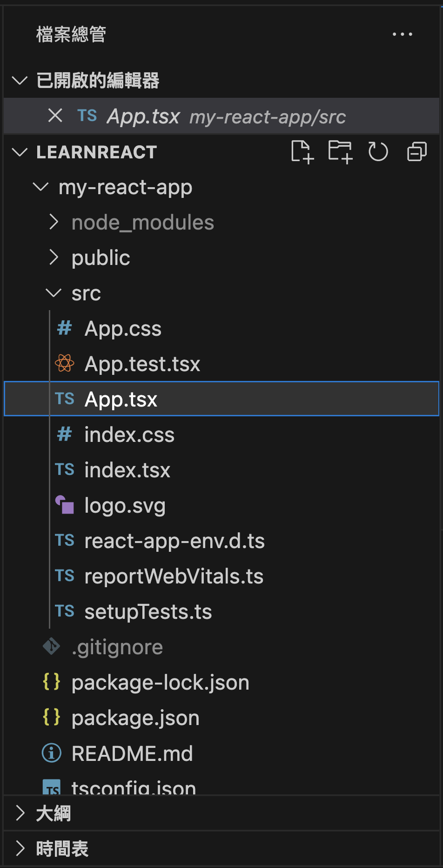Expand the public folder

[54, 258]
